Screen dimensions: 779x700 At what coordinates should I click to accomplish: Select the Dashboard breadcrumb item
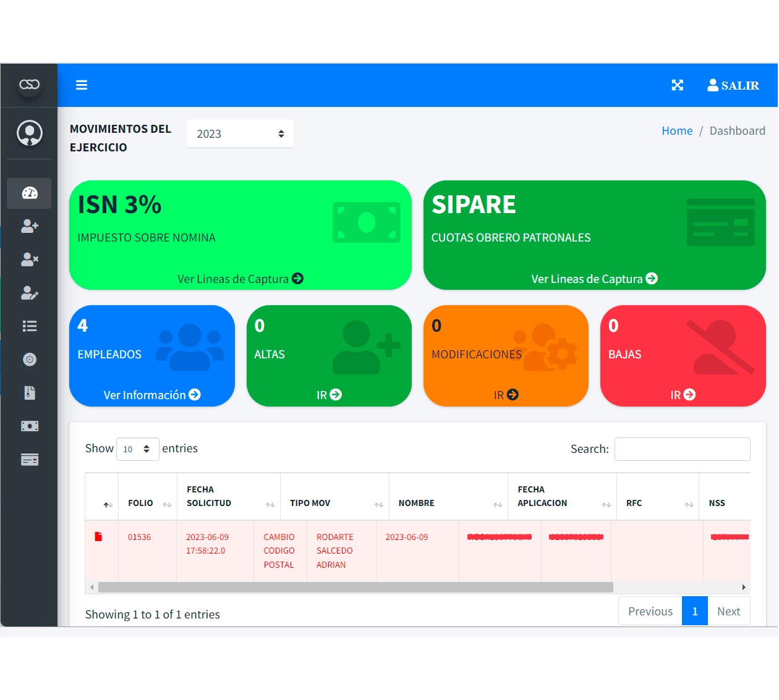[738, 131]
